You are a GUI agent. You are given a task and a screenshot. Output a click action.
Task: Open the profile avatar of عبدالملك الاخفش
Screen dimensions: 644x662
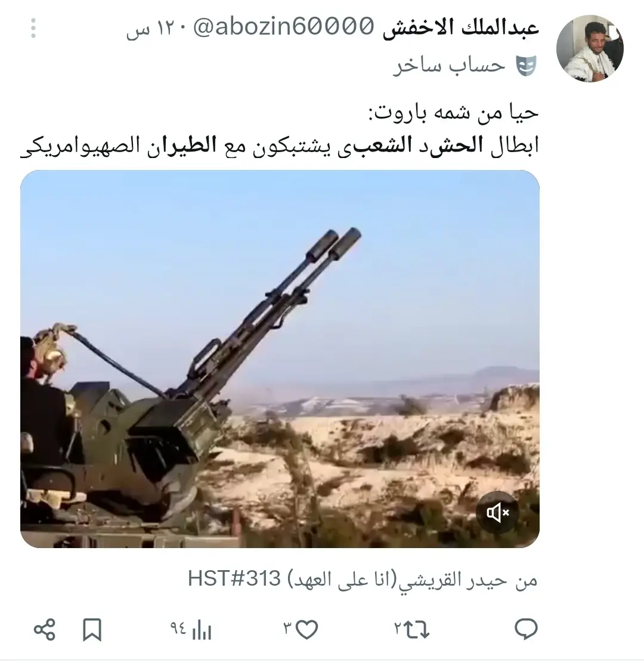[590, 48]
